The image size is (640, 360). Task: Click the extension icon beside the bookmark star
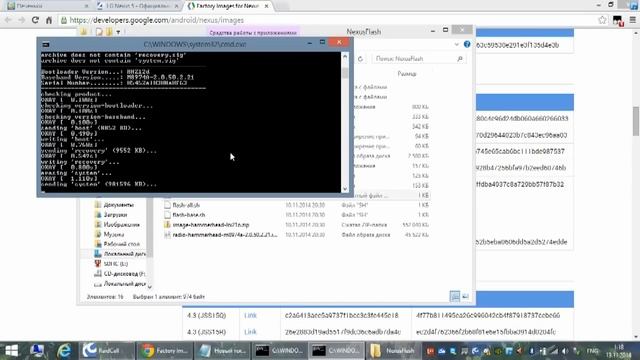pyautogui.click(x=618, y=20)
